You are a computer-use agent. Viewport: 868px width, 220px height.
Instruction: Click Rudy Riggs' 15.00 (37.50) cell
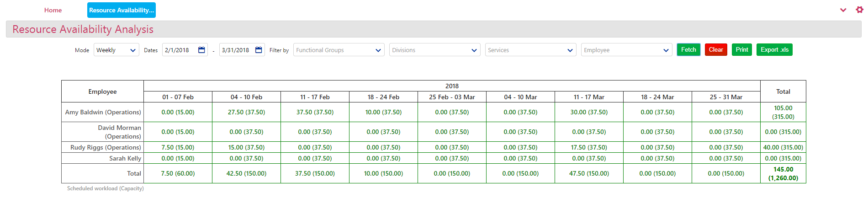tap(246, 147)
